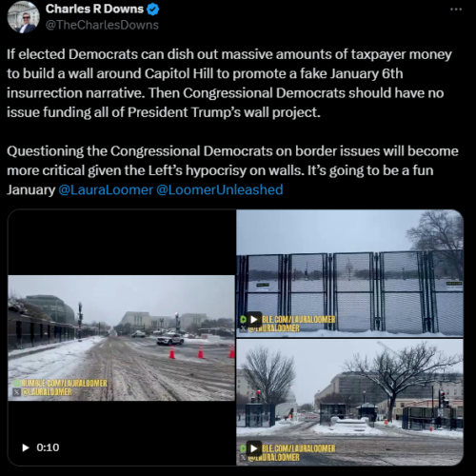Play the left snowy street video
The width and height of the screenshot is (476, 476).
point(26,447)
